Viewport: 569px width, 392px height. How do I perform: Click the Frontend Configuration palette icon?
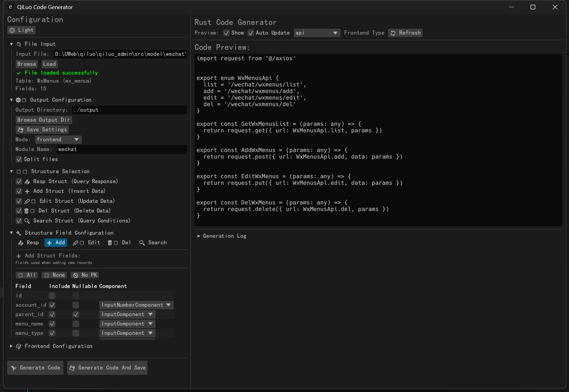tap(19, 346)
